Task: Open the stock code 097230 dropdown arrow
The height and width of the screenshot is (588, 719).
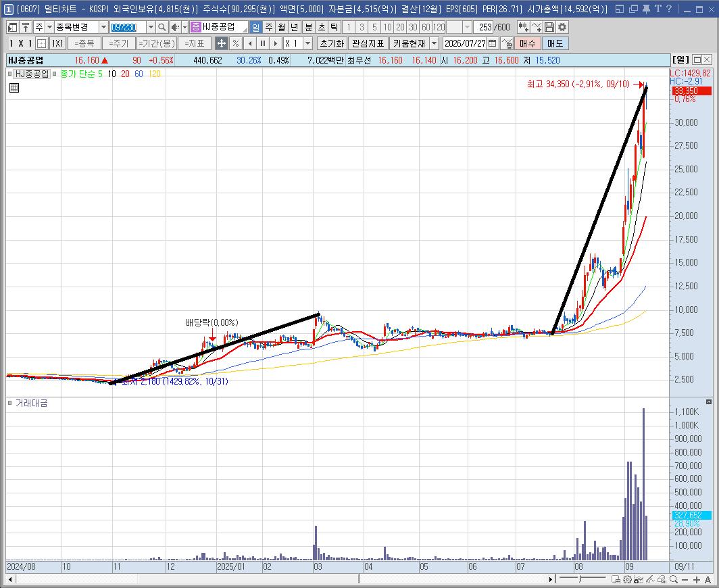Action: [151, 28]
